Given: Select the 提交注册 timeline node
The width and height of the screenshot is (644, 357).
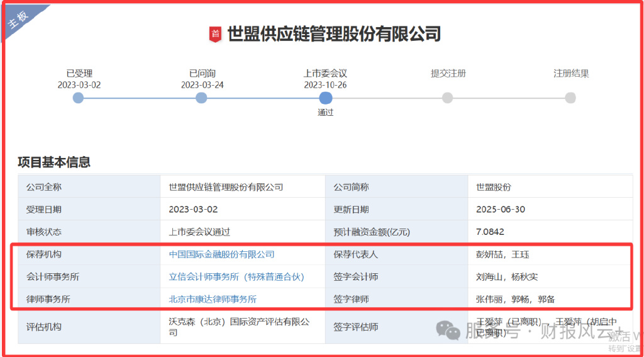Looking at the screenshot, I should (448, 98).
